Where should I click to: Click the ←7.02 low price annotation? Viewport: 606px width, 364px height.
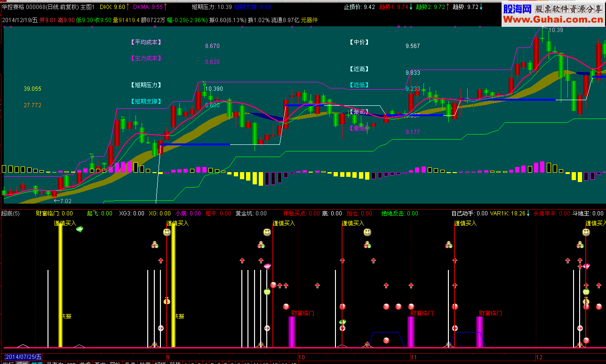[x=63, y=201]
